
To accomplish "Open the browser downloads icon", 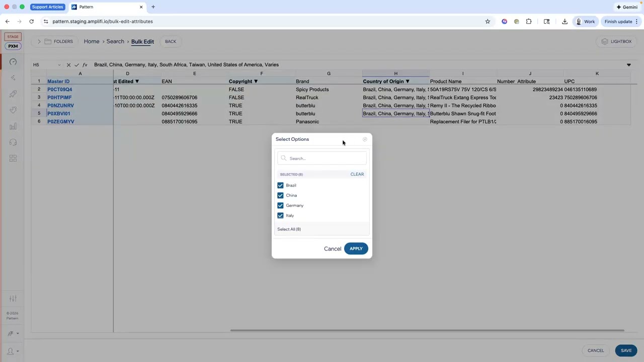I will pyautogui.click(x=565, y=22).
